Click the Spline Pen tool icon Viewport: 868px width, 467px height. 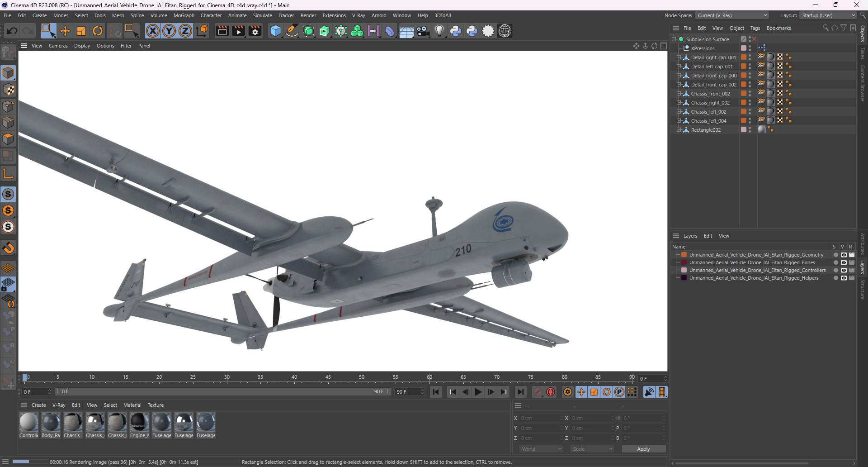tap(292, 31)
